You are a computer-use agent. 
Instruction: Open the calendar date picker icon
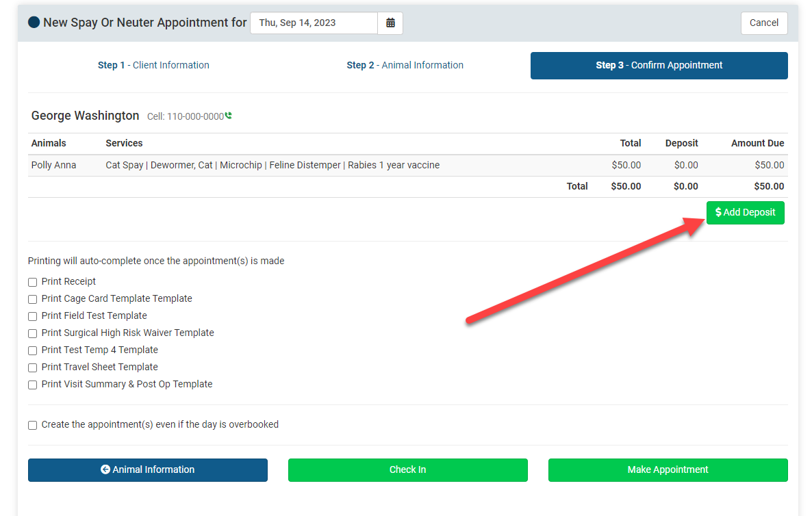(x=390, y=23)
